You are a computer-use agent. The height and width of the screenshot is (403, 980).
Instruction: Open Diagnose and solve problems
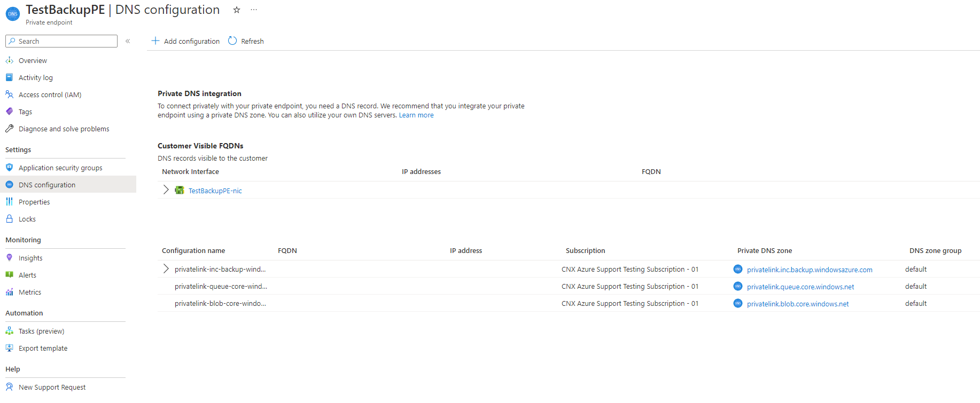64,129
